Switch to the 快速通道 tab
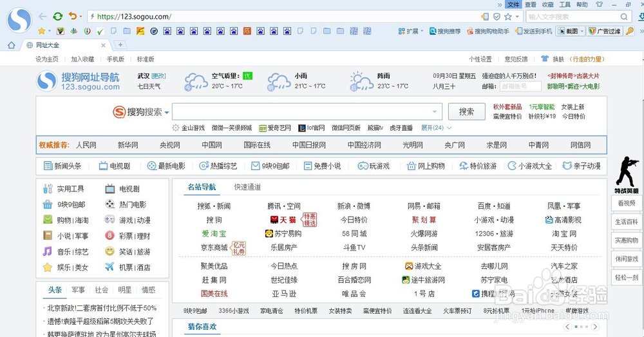Viewport: 644px width, 337px height. pyautogui.click(x=248, y=187)
